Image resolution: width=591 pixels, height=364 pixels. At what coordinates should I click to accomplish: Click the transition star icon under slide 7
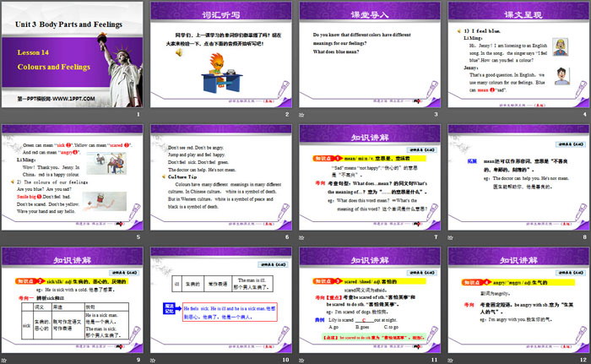tap(301, 237)
